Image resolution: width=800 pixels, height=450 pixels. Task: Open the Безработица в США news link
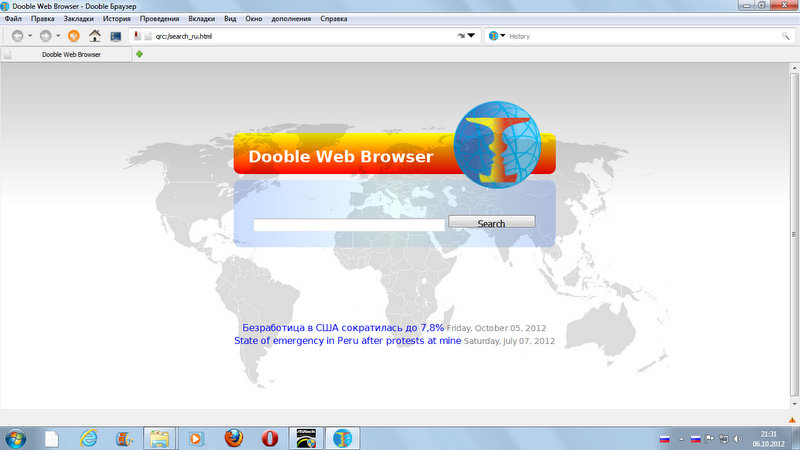pyautogui.click(x=343, y=328)
